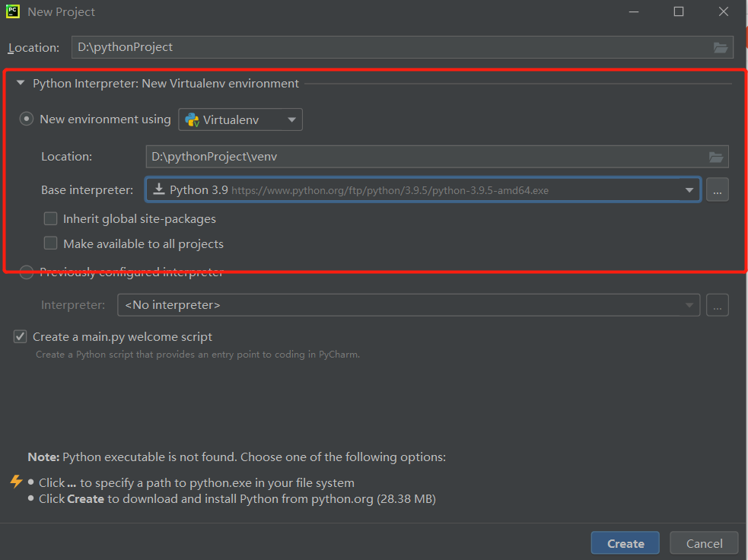Collapse the Python Interpreter section
Viewport: 748px width, 560px height.
pyautogui.click(x=21, y=83)
